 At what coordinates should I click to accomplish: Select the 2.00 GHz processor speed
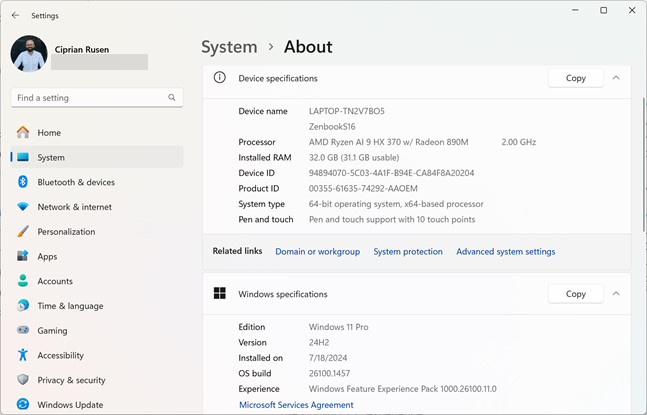coord(519,142)
